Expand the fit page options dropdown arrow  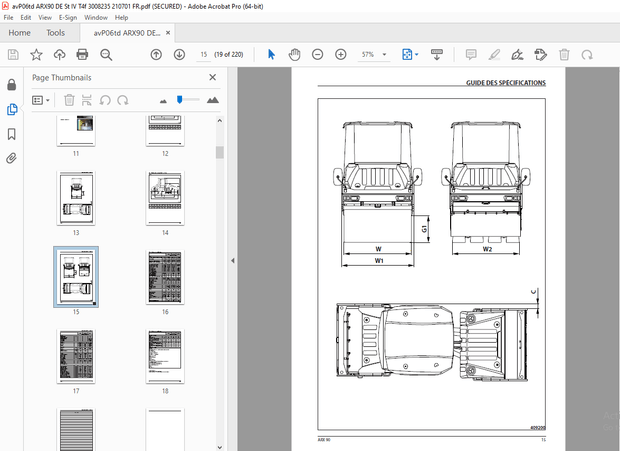(416, 55)
